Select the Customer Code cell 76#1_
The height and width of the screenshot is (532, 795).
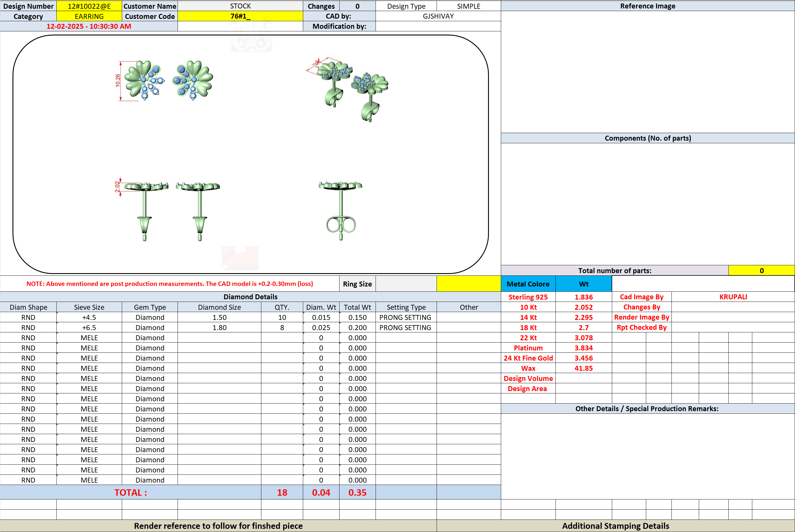pos(240,16)
